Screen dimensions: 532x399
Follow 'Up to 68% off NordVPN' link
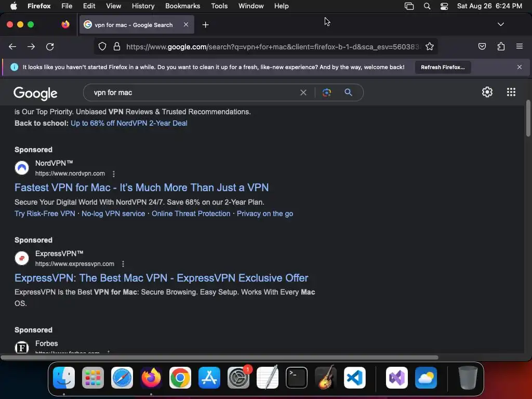click(x=129, y=123)
